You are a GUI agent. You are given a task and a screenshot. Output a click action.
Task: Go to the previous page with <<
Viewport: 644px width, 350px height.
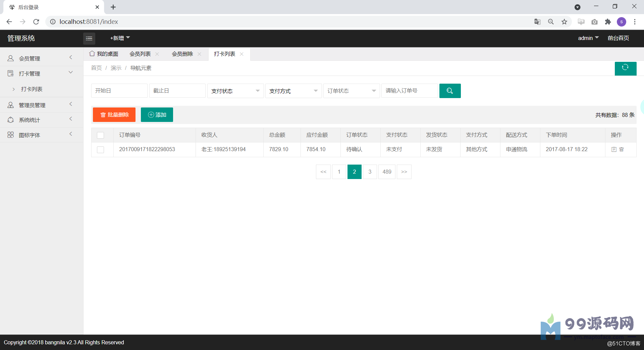coord(323,172)
